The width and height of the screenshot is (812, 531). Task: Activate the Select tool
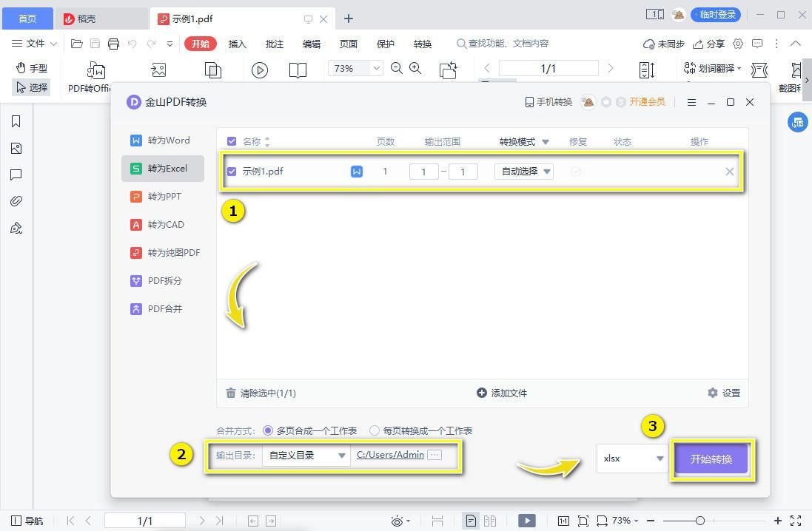[x=31, y=87]
